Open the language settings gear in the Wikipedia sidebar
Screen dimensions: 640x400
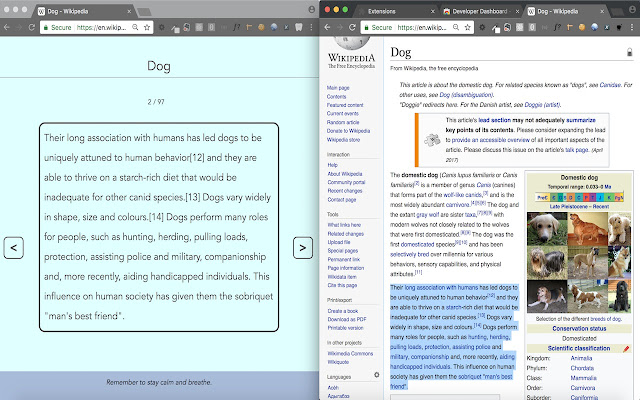pos(376,375)
